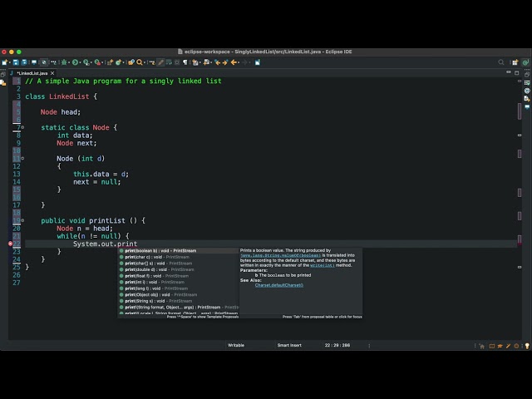Open dropdown arrow next to External Tools
This screenshot has height=399, width=532.
pos(103,62)
